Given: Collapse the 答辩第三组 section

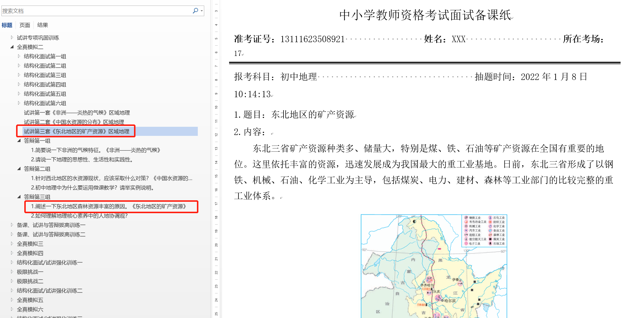Looking at the screenshot, I should (19, 197).
